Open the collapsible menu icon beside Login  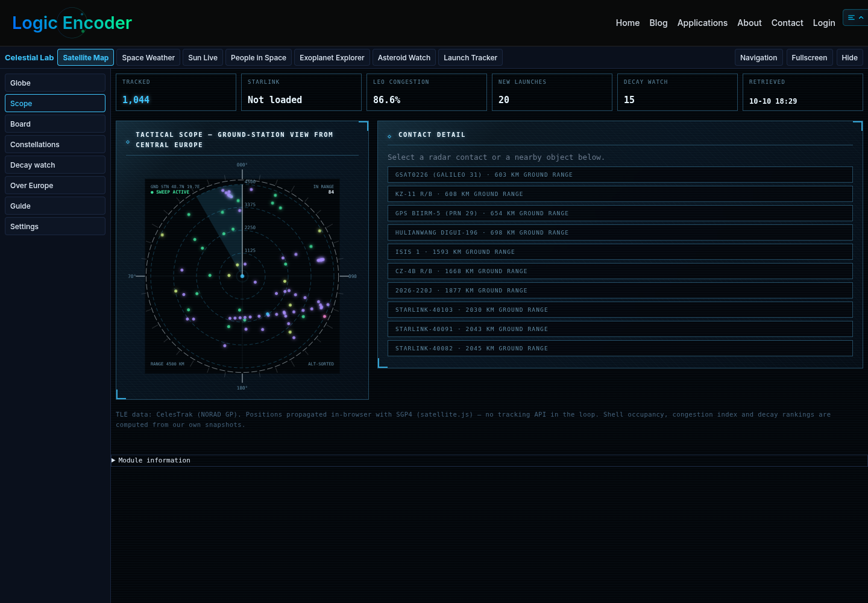855,17
